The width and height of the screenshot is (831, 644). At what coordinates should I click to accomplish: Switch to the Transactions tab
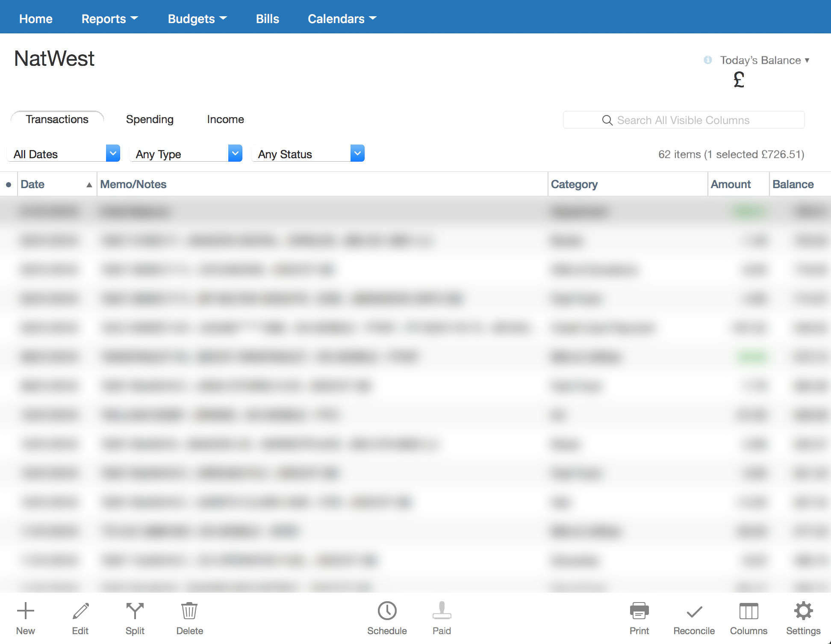(x=57, y=119)
